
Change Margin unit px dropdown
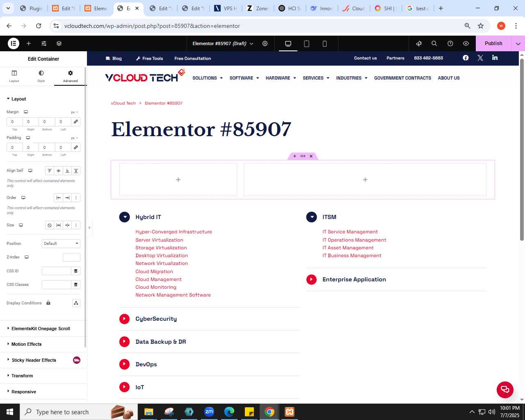74,112
